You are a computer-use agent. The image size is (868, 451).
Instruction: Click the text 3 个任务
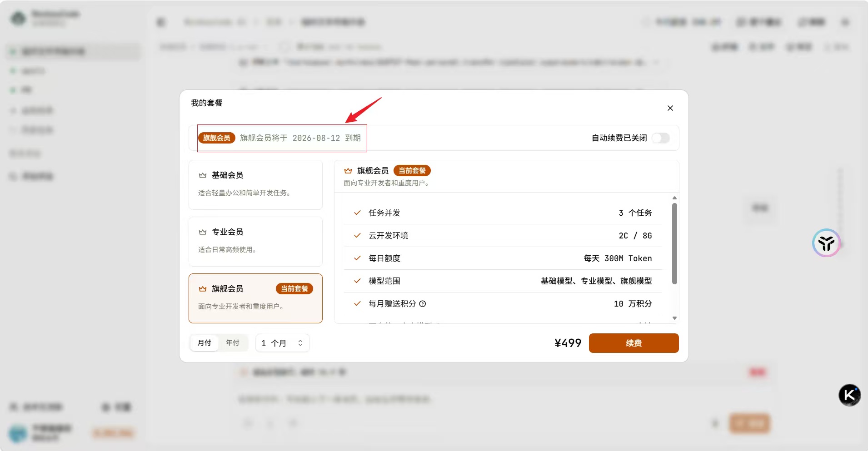(635, 213)
